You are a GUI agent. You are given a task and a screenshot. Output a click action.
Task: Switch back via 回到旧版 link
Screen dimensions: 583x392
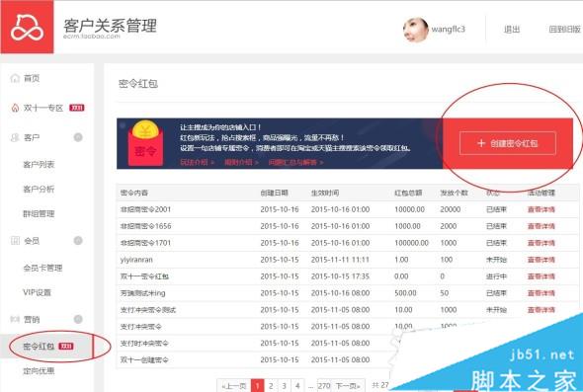coord(565,29)
